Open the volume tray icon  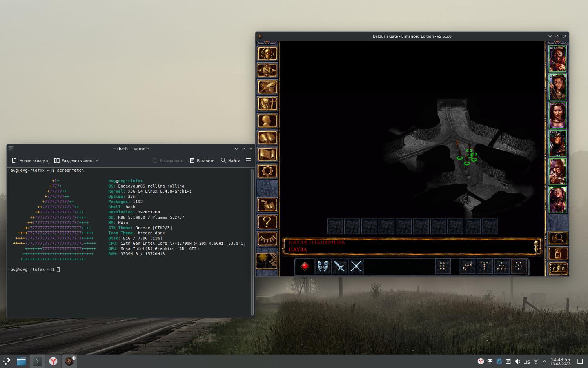[517, 361]
